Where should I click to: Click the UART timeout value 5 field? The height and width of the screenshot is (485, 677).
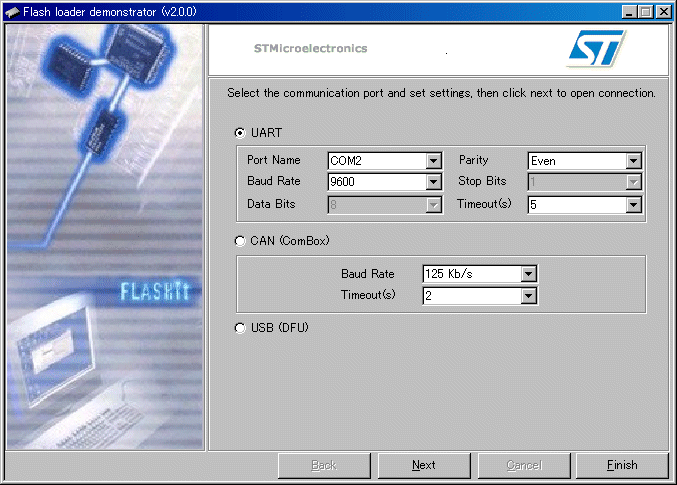click(x=577, y=205)
